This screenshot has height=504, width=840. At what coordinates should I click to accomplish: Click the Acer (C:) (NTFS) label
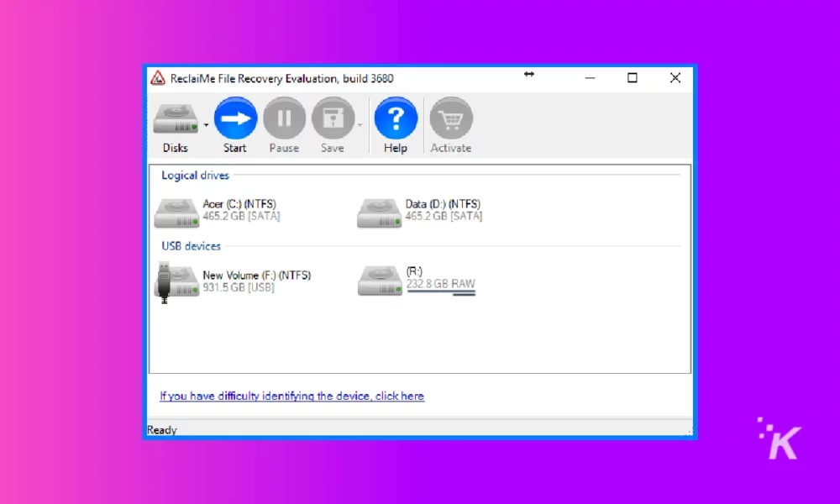[239, 204]
